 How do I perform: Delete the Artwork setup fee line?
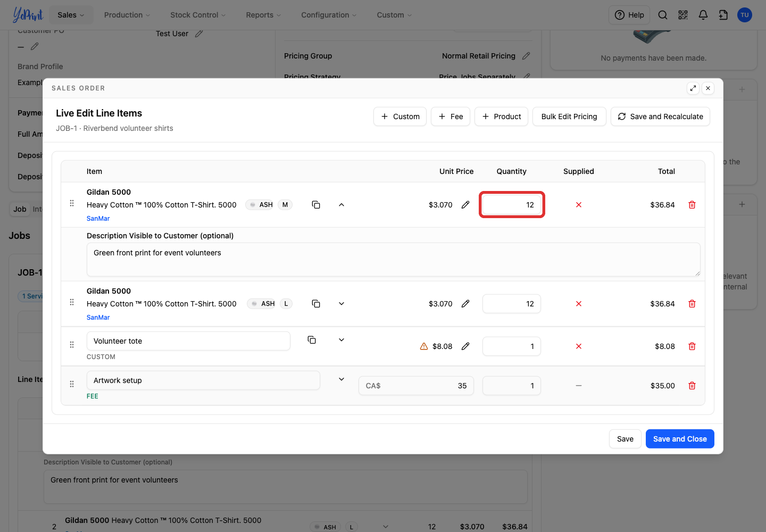coord(692,386)
